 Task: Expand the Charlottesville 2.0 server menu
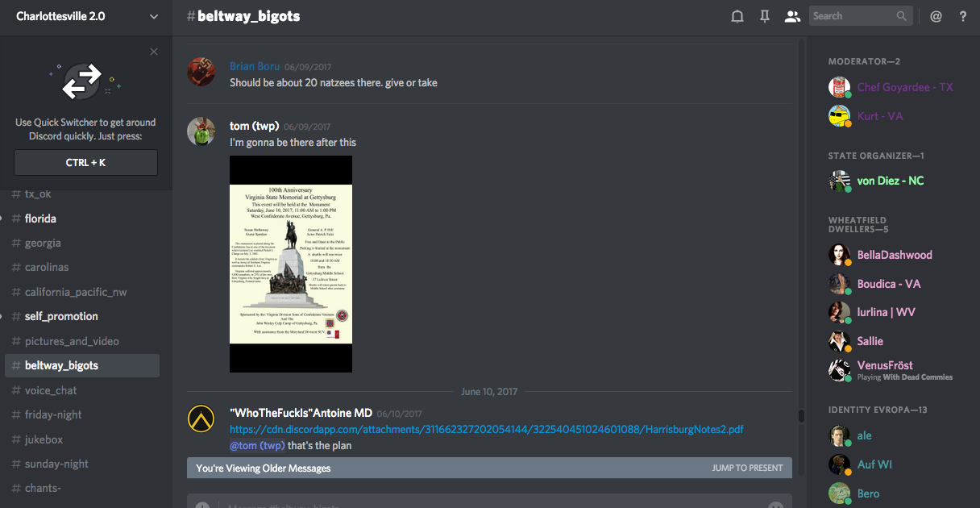pos(154,16)
